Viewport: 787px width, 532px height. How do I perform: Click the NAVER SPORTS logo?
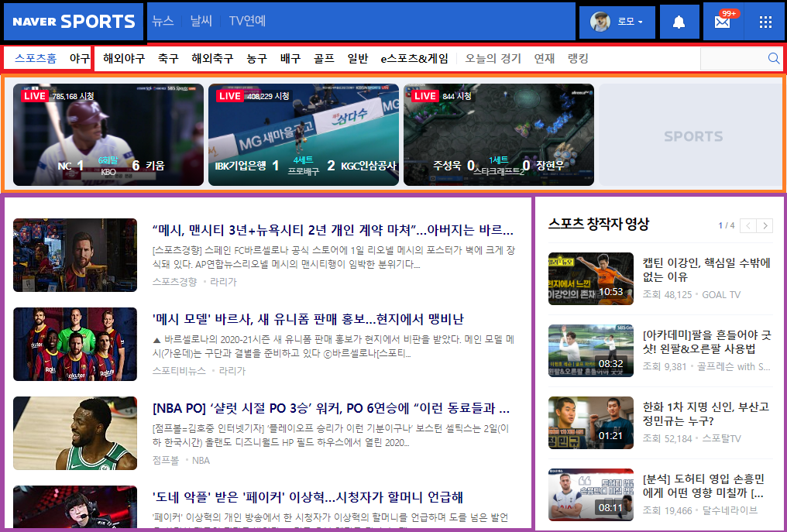[74, 22]
